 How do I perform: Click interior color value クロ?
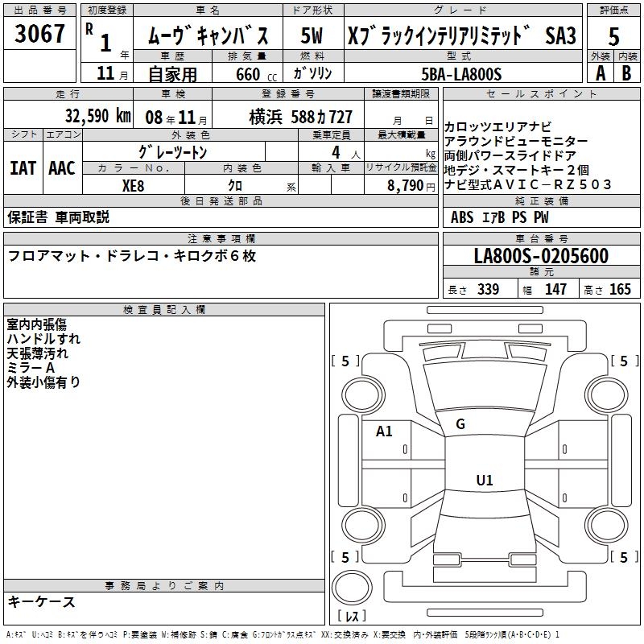[x=235, y=186]
